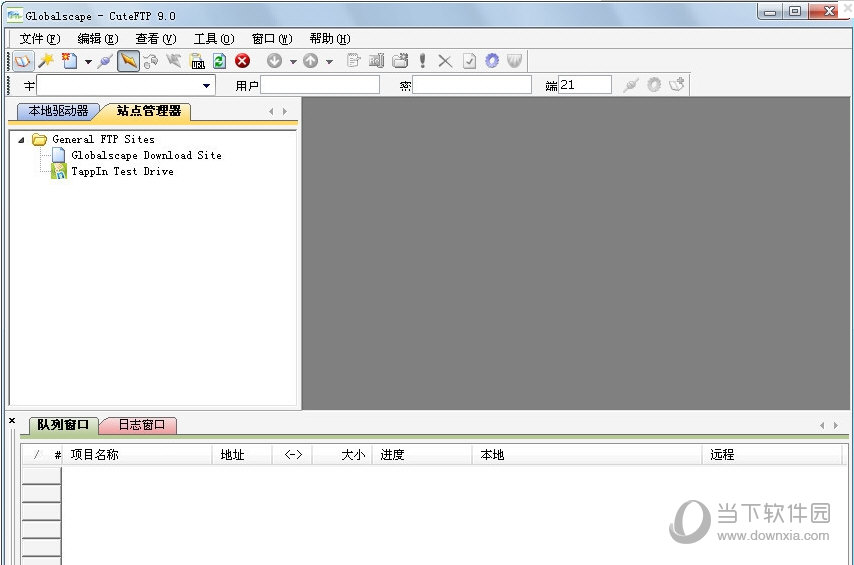
Task: Open the Site Manager book icon
Action: pos(22,61)
